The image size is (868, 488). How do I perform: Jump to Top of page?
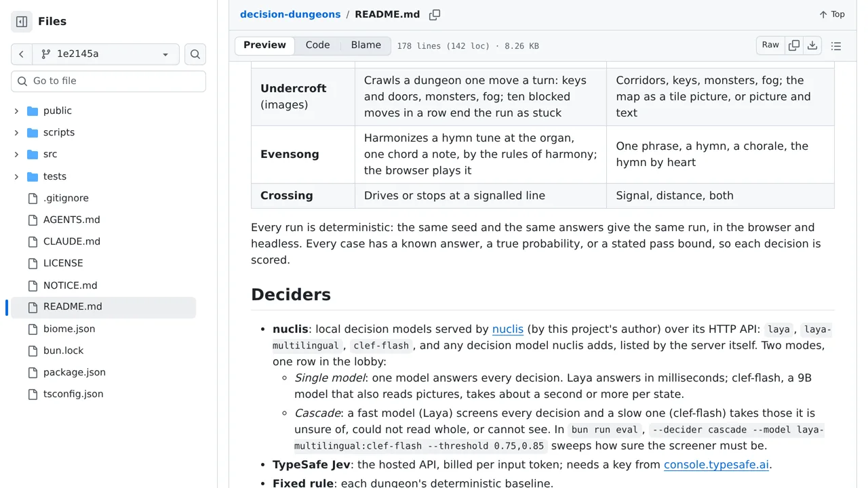click(832, 14)
